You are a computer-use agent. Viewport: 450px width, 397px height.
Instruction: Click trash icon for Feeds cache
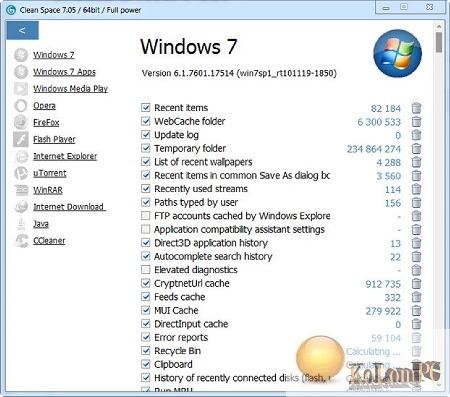click(x=416, y=297)
